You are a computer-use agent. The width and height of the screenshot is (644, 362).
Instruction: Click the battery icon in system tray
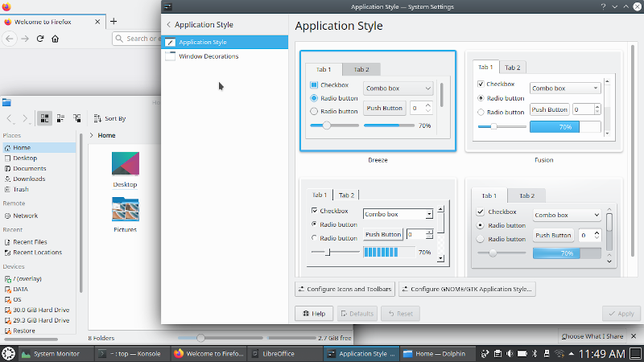pos(522,353)
